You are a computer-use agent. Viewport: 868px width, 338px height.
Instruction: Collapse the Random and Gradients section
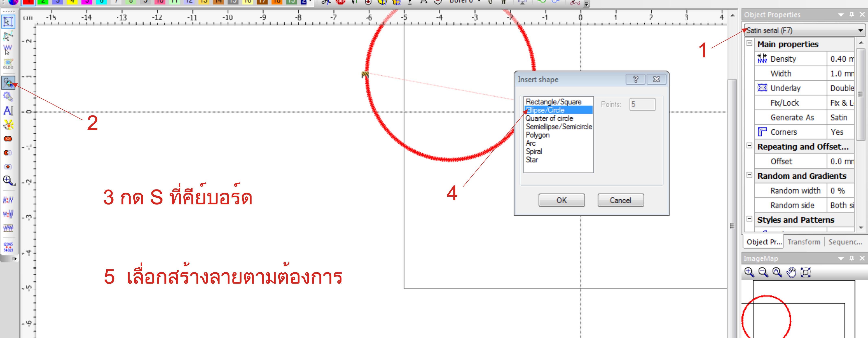tap(749, 175)
